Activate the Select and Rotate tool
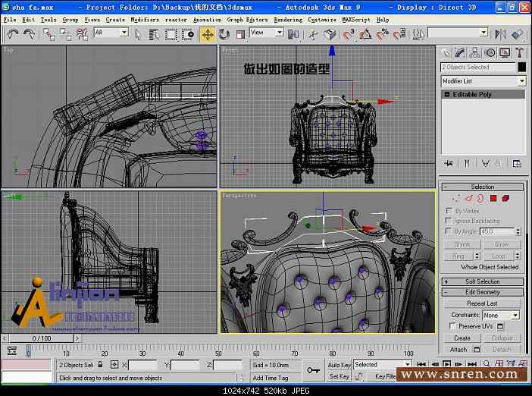 pos(224,34)
